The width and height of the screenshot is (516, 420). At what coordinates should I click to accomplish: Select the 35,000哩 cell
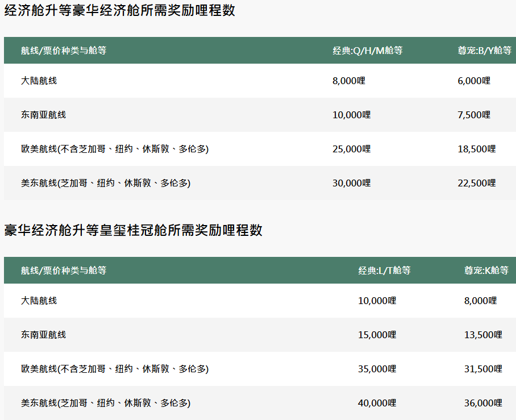click(377, 369)
